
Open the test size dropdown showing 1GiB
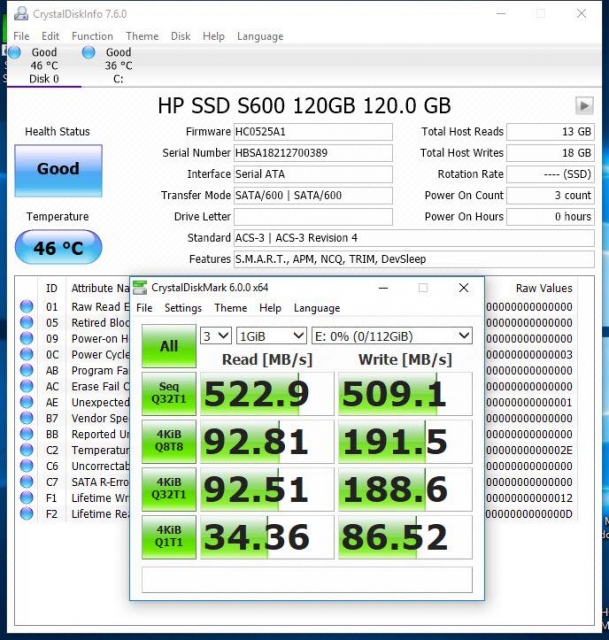click(271, 336)
